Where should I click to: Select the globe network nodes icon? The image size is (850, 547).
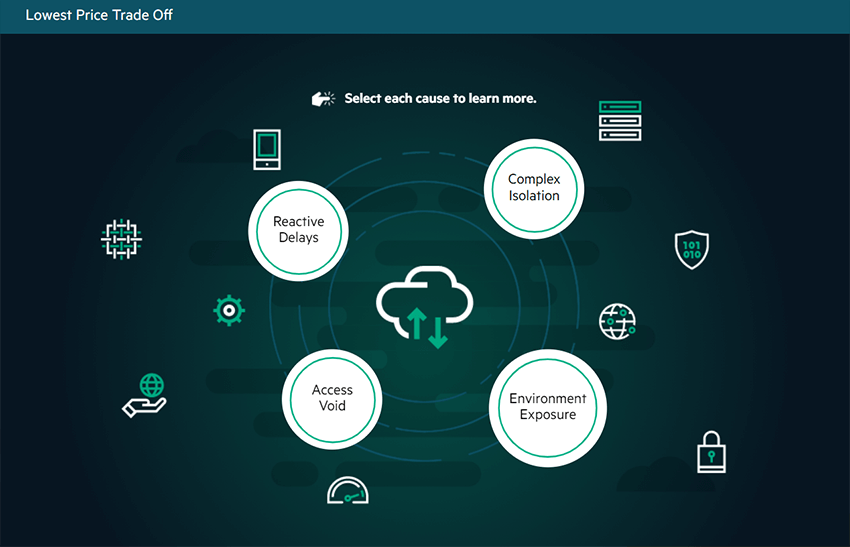pyautogui.click(x=617, y=321)
